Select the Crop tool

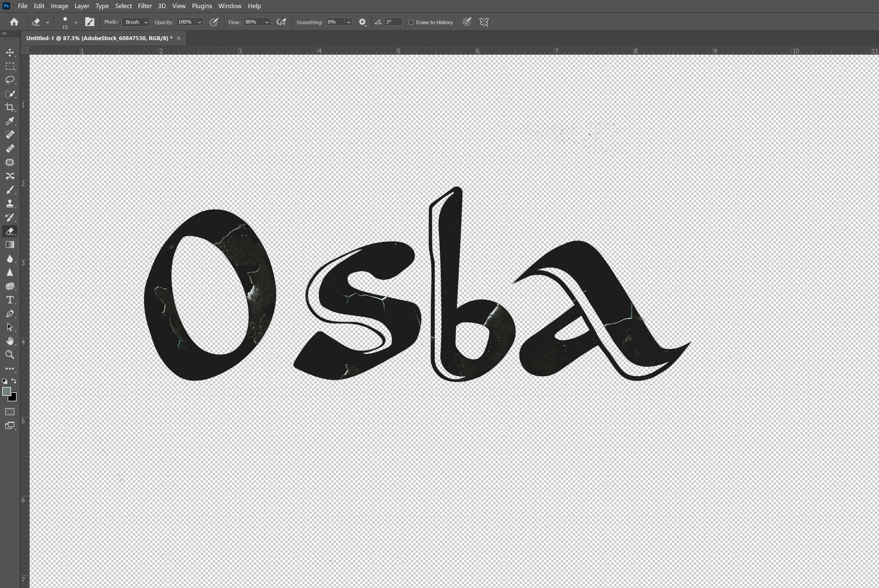click(10, 107)
